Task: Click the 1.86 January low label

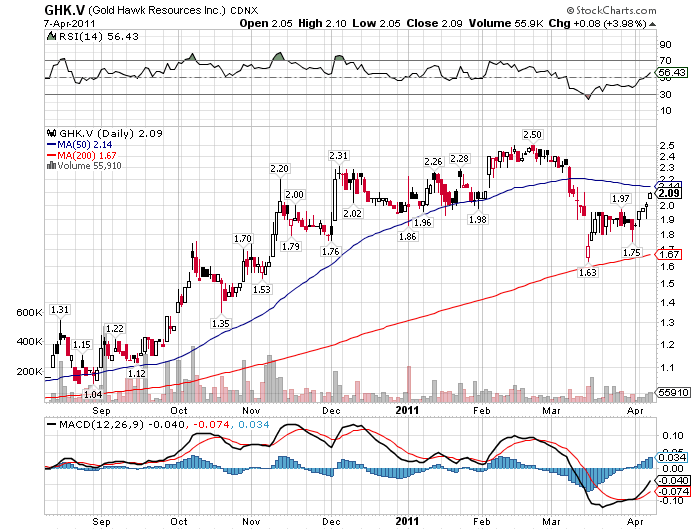Action: pos(408,236)
